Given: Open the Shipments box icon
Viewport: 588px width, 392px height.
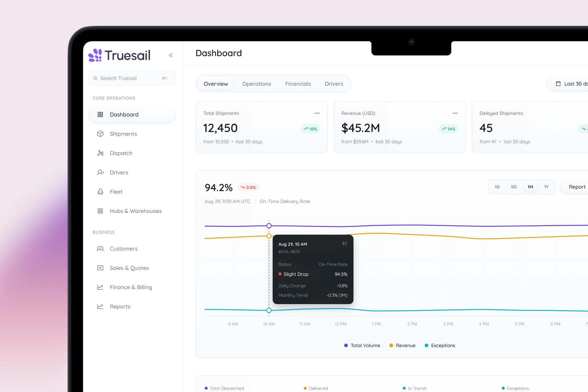Looking at the screenshot, I should pos(100,134).
